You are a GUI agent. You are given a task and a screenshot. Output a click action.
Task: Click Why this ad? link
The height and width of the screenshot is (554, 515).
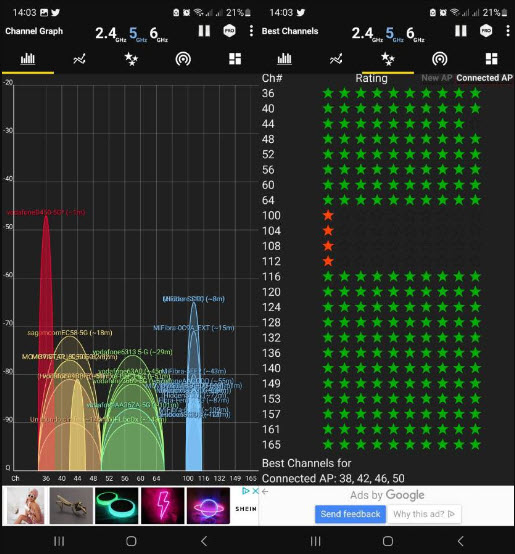coord(424,514)
